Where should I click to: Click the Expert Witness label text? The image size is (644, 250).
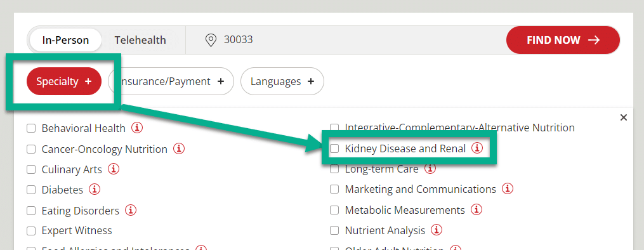coord(77,231)
